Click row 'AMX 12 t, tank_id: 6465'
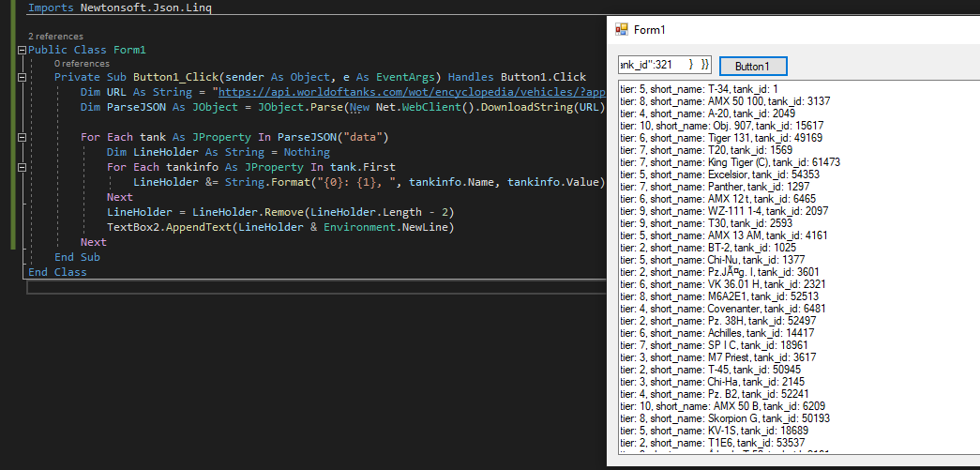Image resolution: width=980 pixels, height=470 pixels. (717, 199)
